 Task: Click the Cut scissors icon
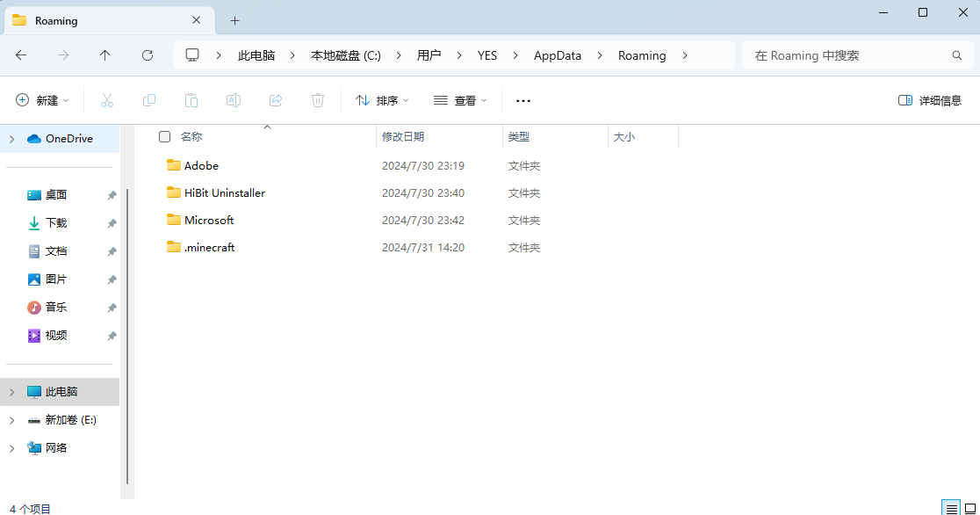107,100
